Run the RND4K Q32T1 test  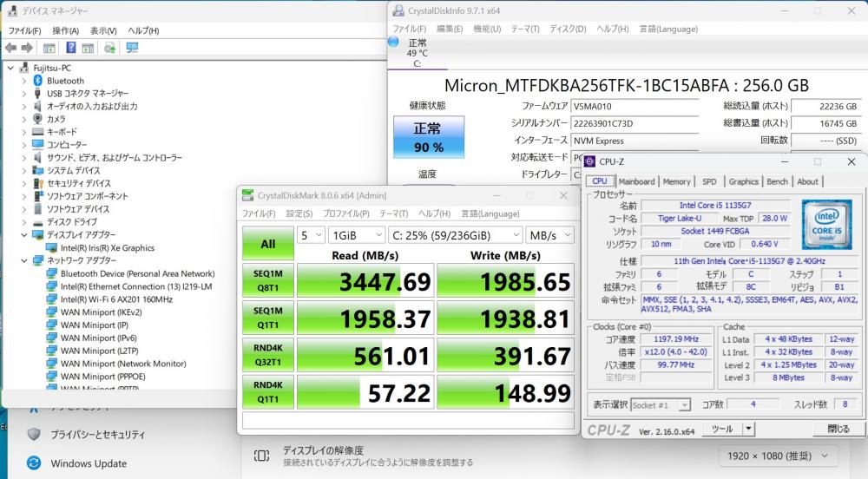268,355
